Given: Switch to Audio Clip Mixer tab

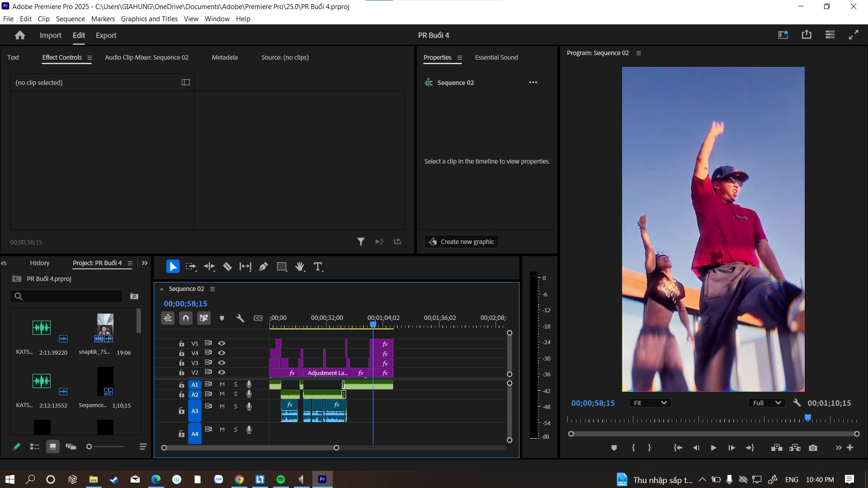Looking at the screenshot, I should (x=146, y=57).
